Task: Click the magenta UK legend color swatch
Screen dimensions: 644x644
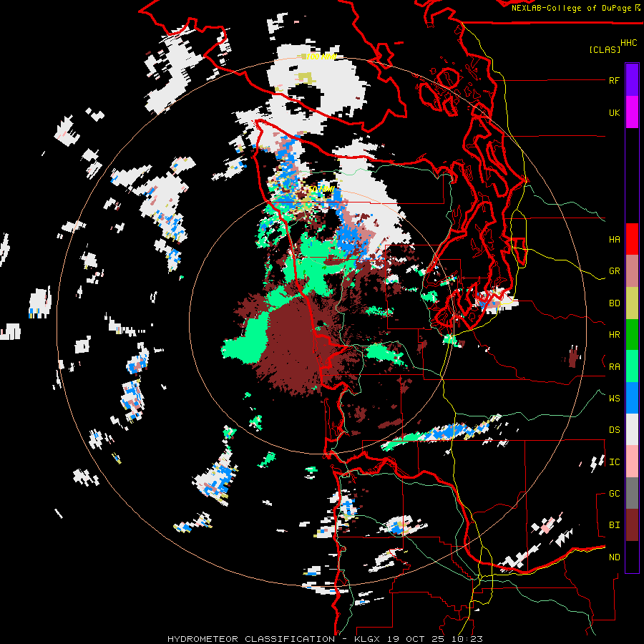Action: click(x=632, y=112)
